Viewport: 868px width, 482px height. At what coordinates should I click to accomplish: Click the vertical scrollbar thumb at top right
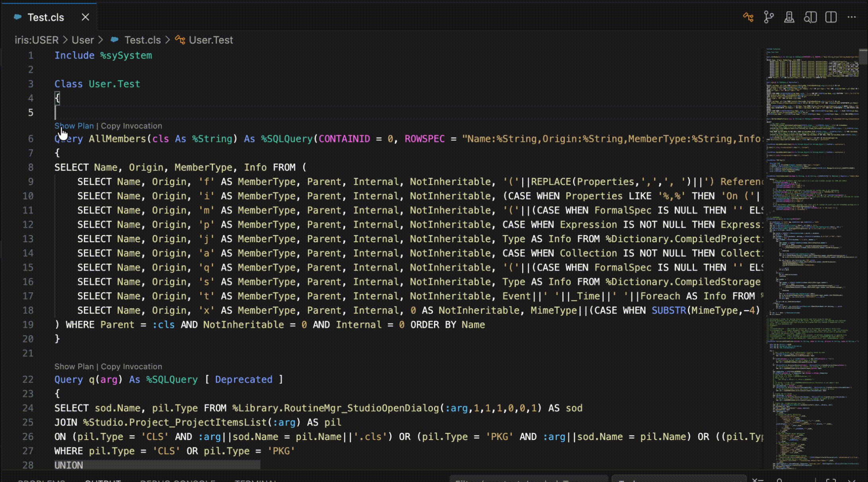pyautogui.click(x=863, y=56)
